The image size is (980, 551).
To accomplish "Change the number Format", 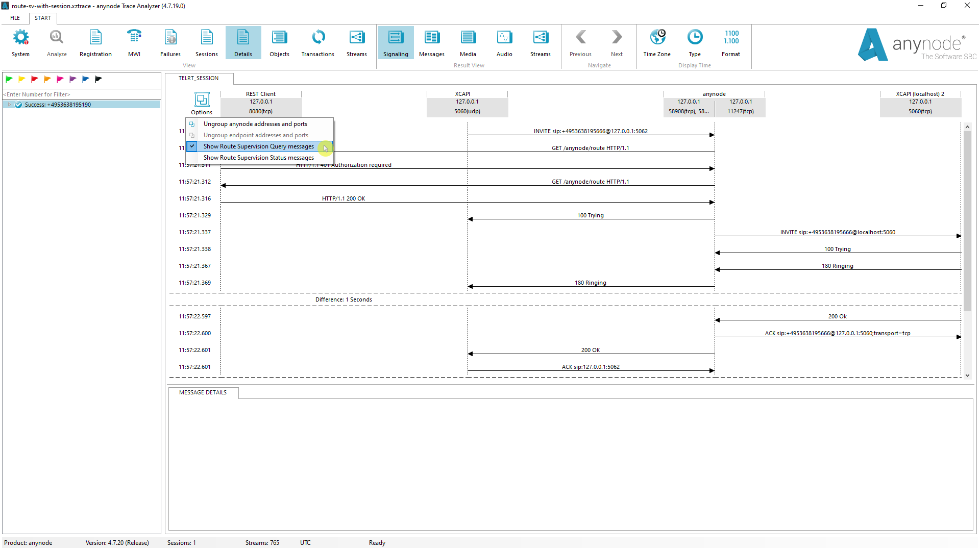I will point(731,43).
